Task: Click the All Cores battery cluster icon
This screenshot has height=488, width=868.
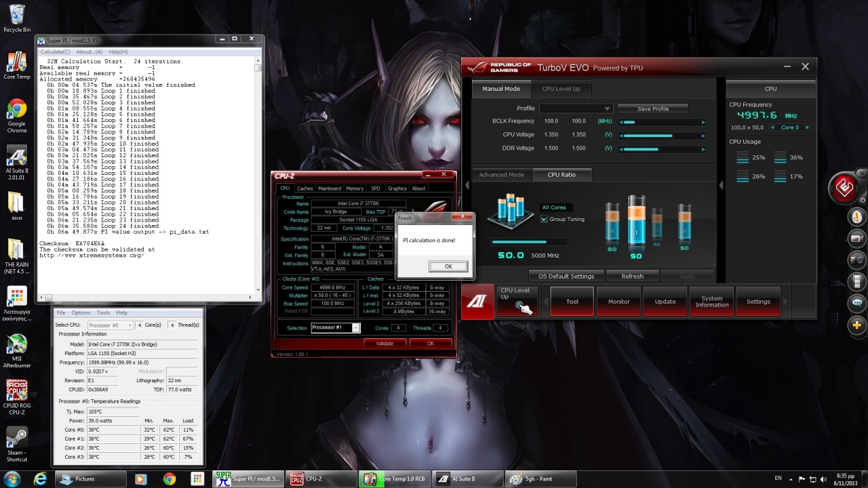Action: pyautogui.click(x=511, y=211)
